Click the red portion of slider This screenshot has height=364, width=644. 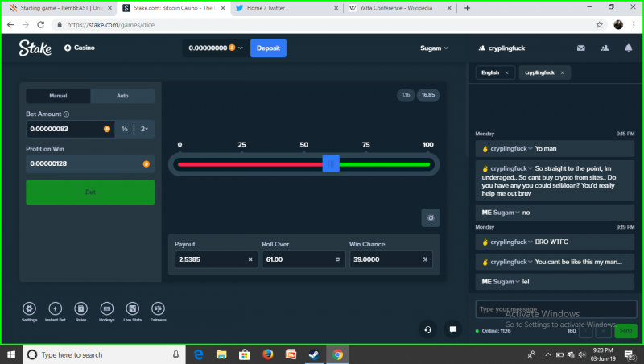pos(250,164)
